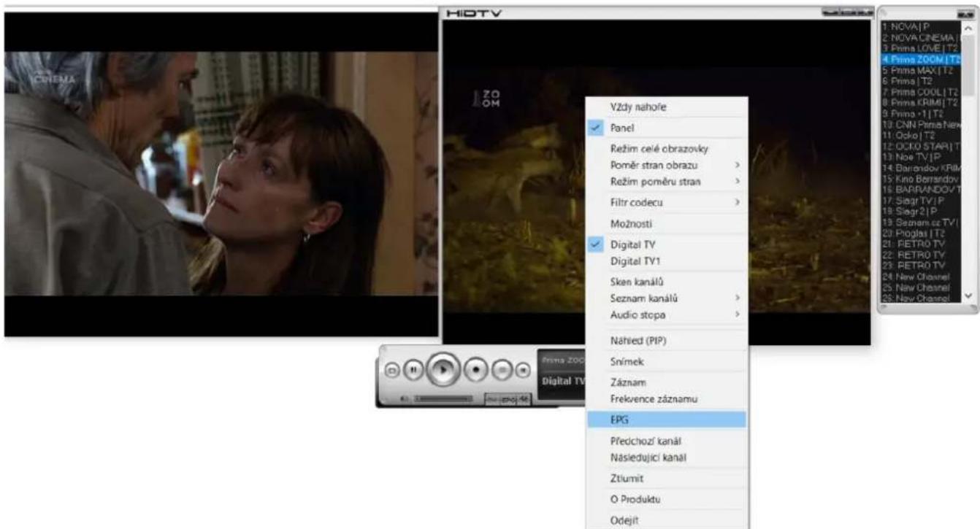Choose Záznam menu entry

[x=667, y=382]
